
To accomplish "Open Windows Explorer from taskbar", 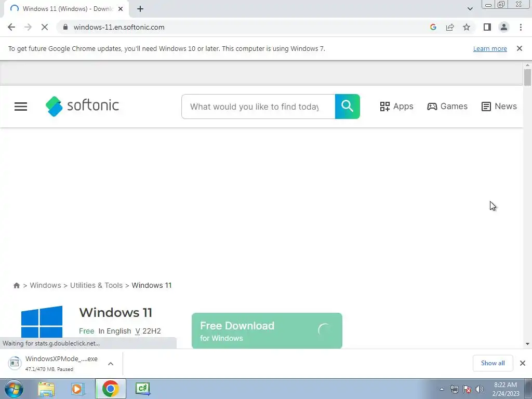I will tap(46, 389).
